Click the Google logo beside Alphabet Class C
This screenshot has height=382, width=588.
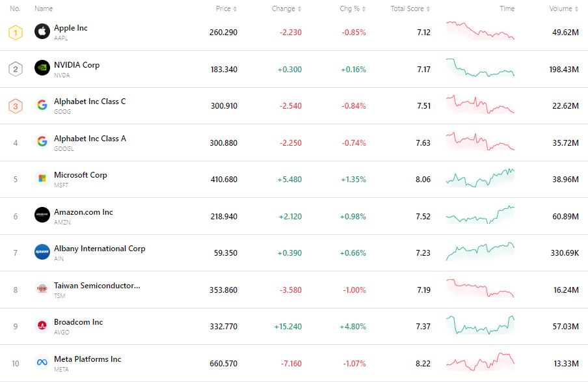42,105
